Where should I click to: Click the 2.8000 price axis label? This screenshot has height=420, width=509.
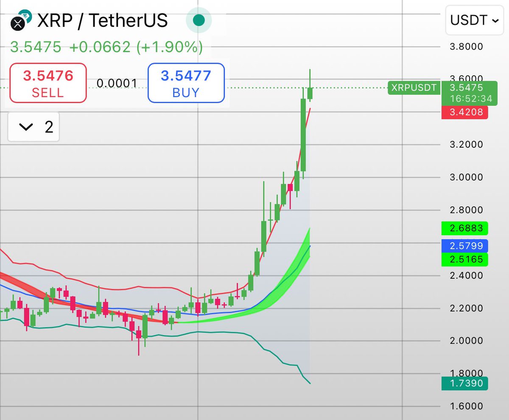coord(466,210)
